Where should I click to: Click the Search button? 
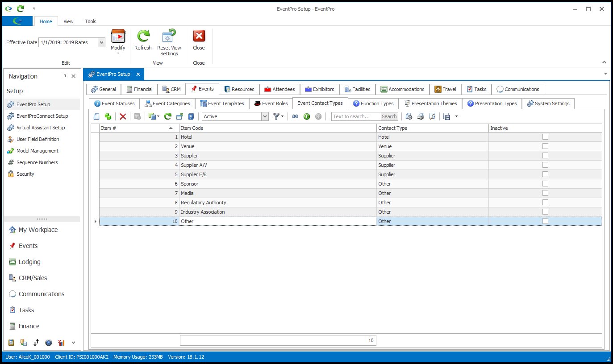click(389, 116)
